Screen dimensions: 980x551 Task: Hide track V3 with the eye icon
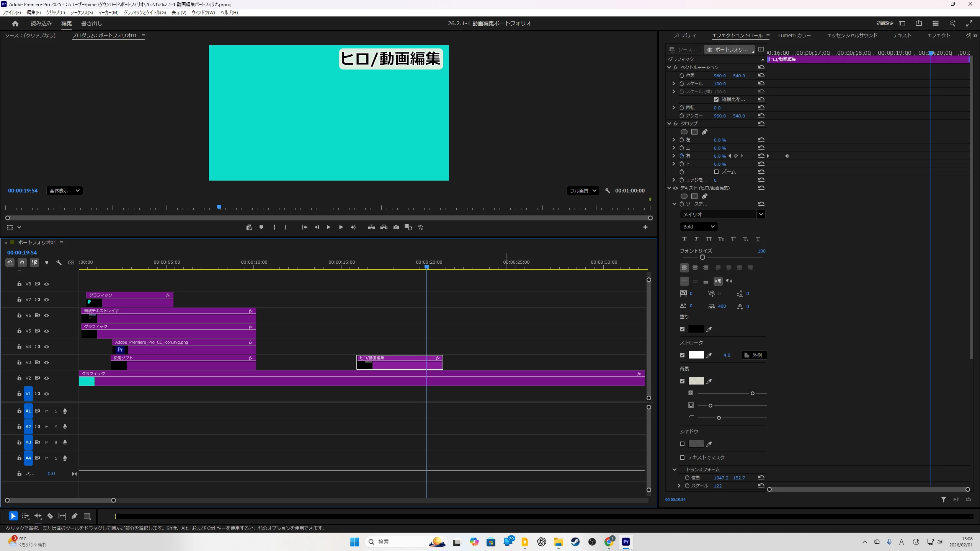47,362
